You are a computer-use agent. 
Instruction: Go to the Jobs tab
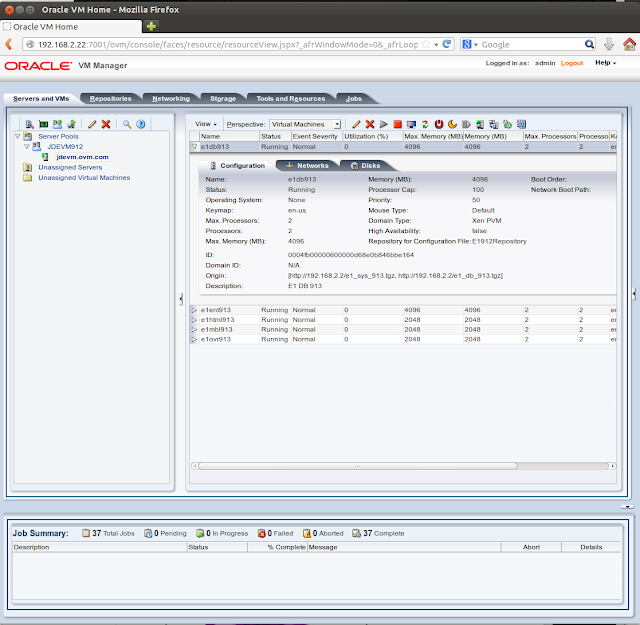point(354,98)
